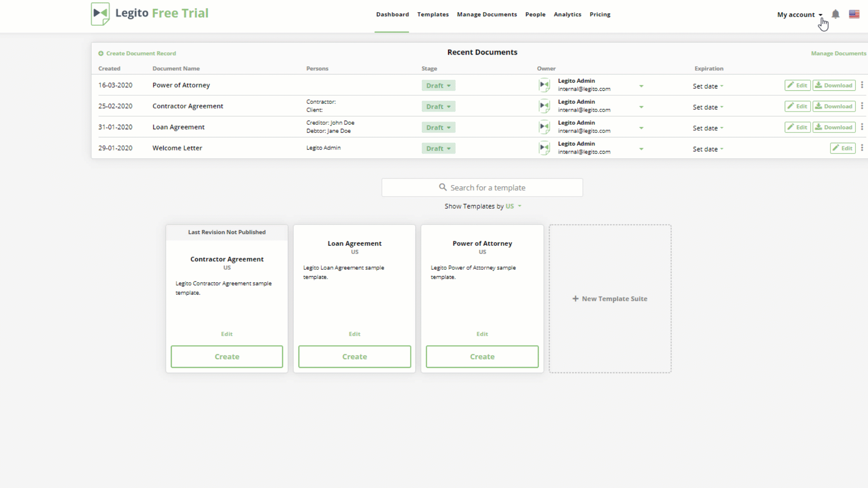Click Contractor Agreement document name in table

coord(188,106)
